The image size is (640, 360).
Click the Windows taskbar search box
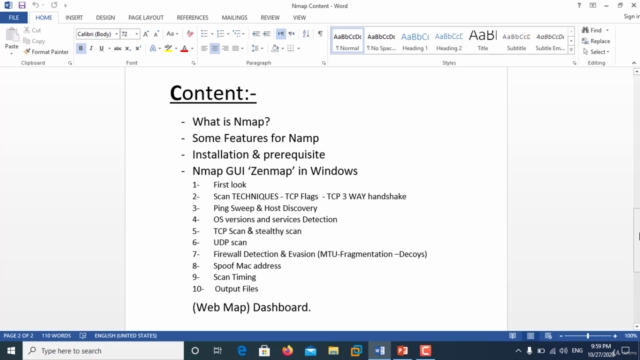point(103,351)
